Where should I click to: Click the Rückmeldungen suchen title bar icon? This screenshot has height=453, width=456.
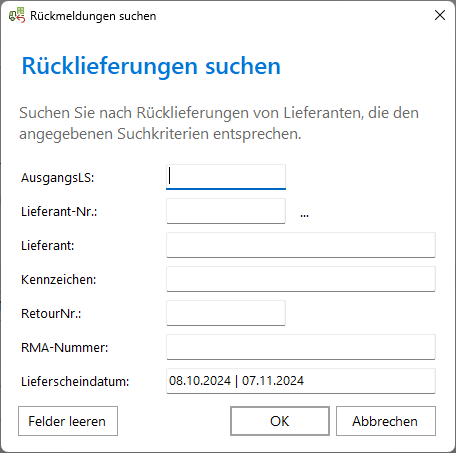[17, 15]
